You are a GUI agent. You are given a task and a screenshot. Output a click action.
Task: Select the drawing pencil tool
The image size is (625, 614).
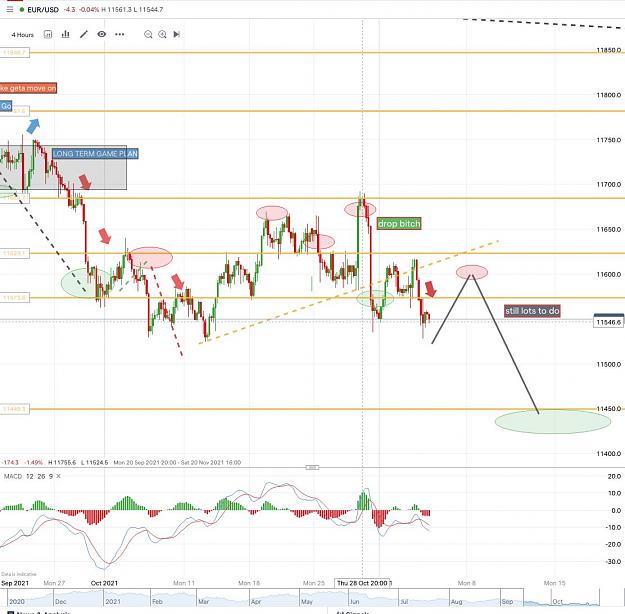[84, 34]
